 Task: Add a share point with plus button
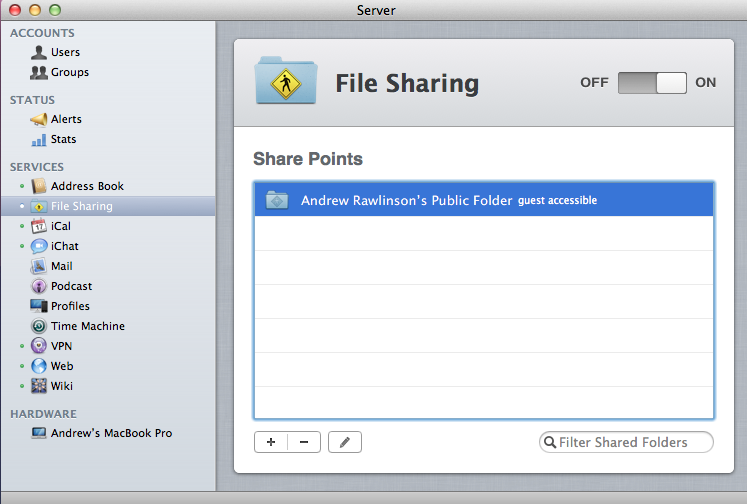pos(271,442)
